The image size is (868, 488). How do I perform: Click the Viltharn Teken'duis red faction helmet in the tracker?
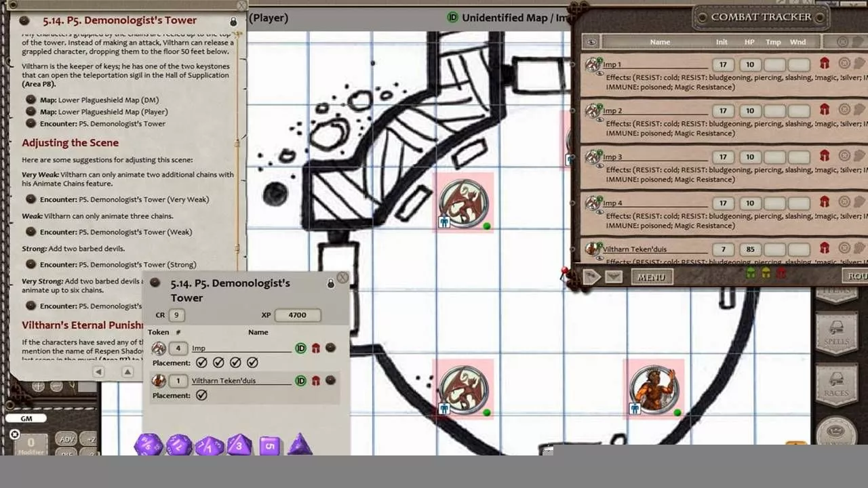[825, 248]
